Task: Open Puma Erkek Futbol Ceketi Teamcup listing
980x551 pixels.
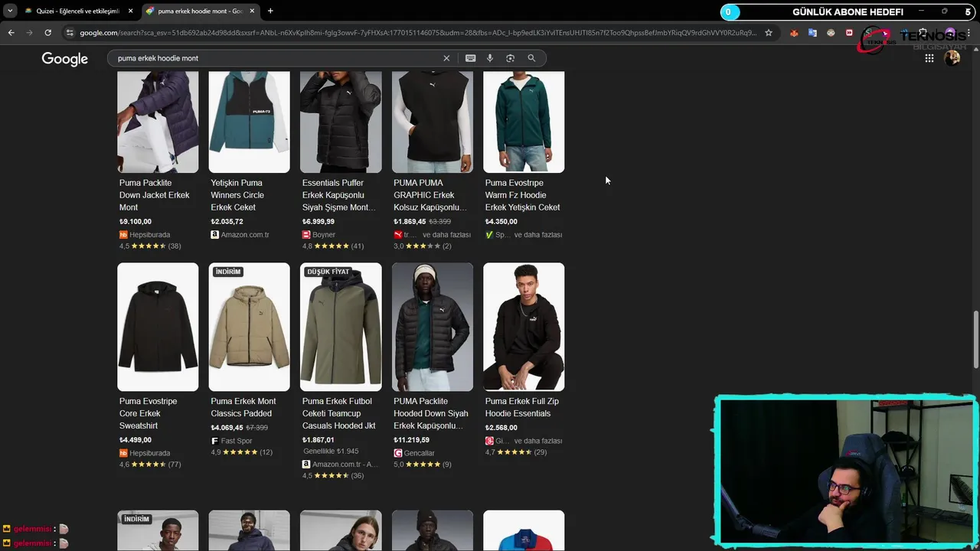Action: click(x=338, y=413)
